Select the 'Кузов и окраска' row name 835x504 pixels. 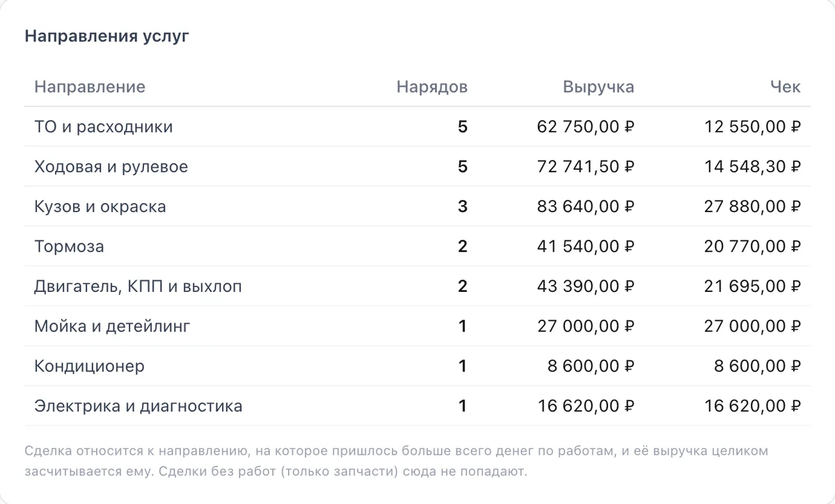tap(100, 206)
